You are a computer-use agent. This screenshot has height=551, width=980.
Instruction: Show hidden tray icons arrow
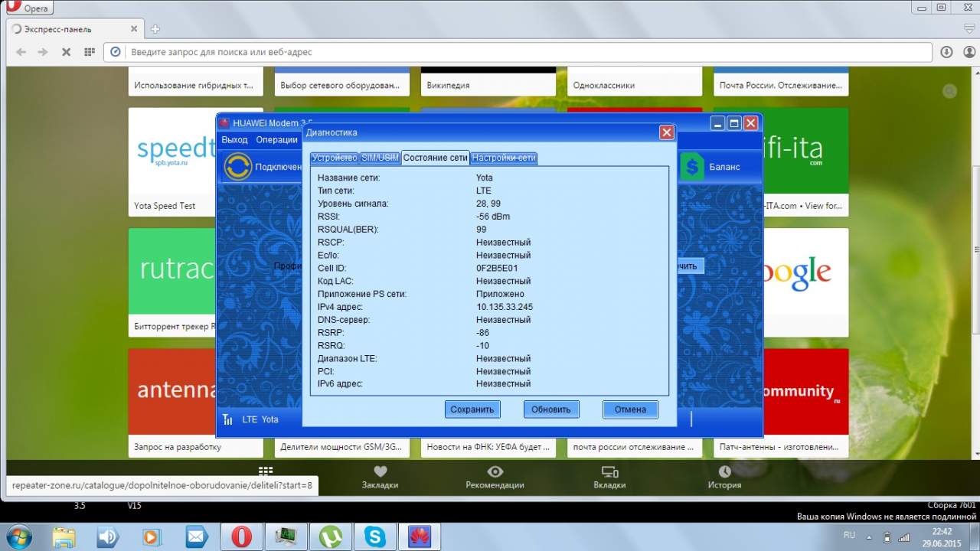[x=869, y=536]
